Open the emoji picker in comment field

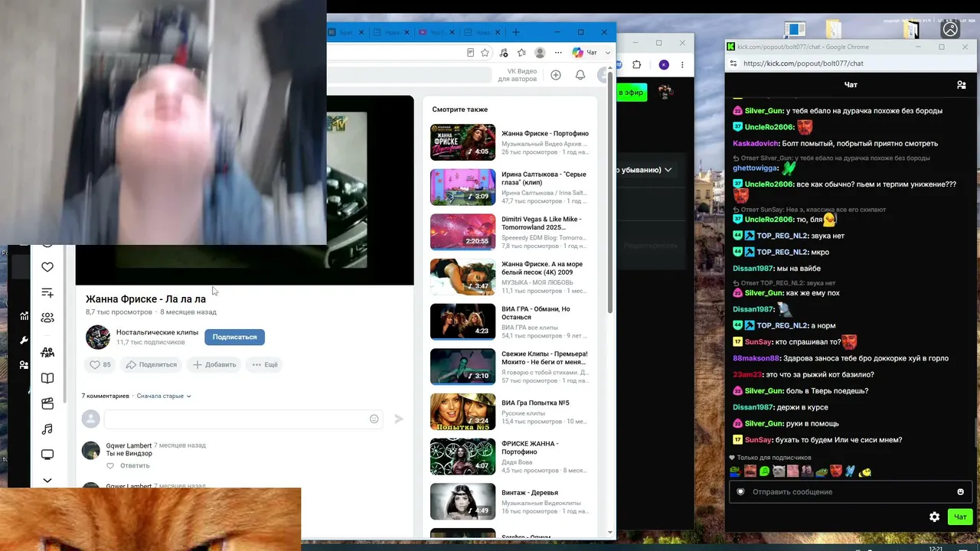[374, 419]
